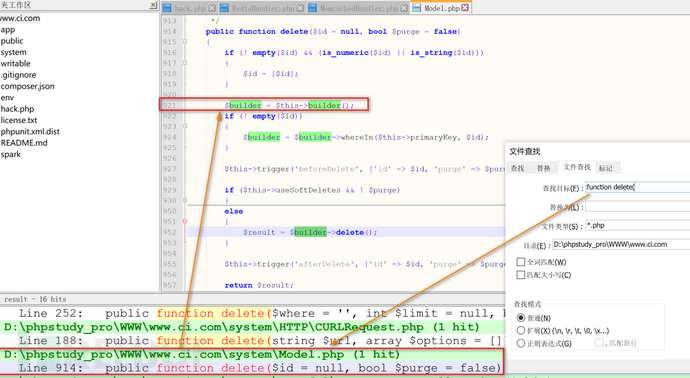This screenshot has height=378, width=690.
Task: Click the return $result line 957
Action: (x=259, y=285)
